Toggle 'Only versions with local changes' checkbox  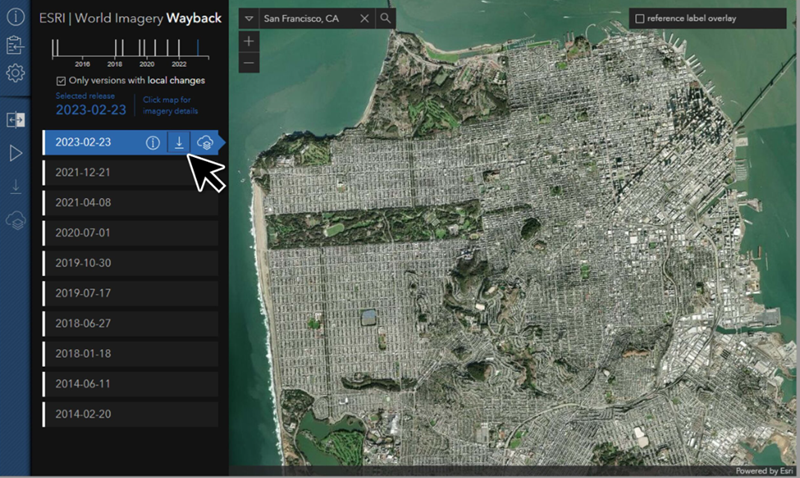coord(61,81)
